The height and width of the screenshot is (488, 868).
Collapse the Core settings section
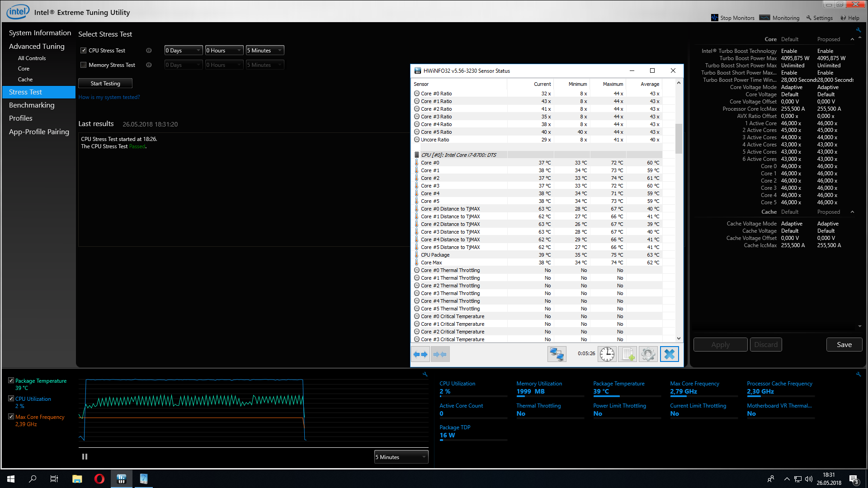852,39
